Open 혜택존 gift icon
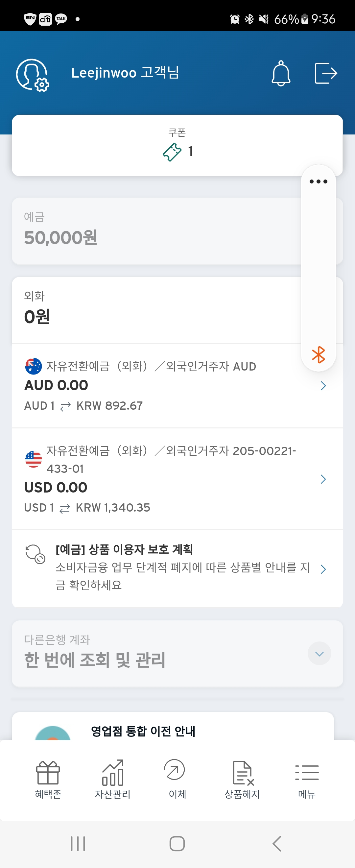 [48, 779]
